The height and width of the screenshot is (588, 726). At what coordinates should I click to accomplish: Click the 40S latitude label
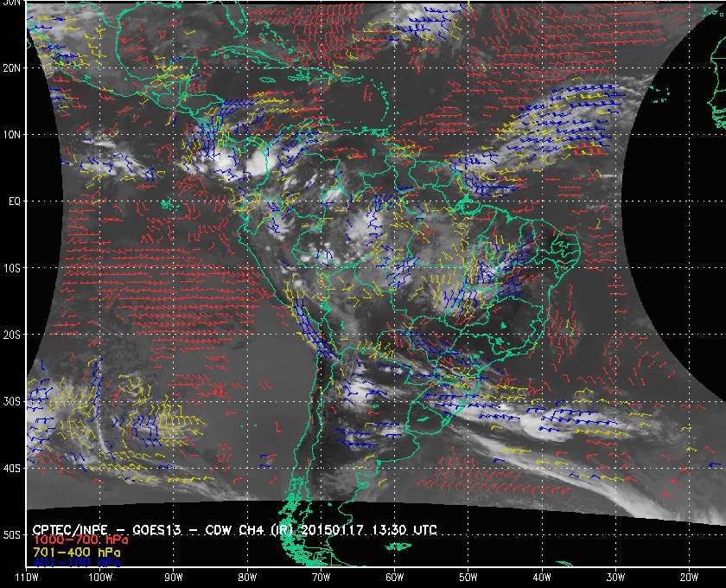(11, 469)
